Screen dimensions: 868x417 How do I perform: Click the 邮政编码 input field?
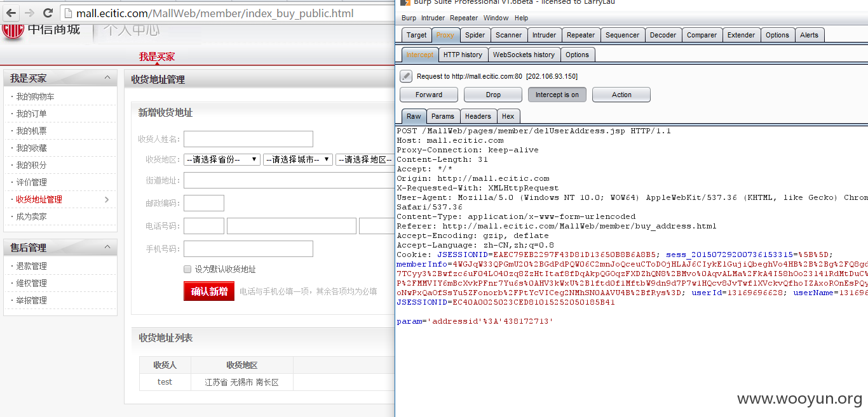(x=204, y=203)
